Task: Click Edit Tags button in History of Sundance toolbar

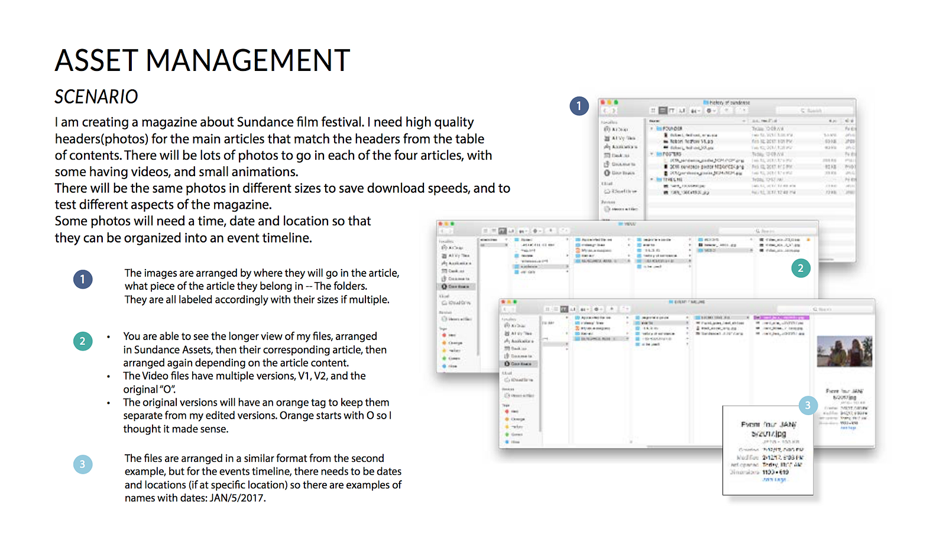Action: tap(742, 111)
